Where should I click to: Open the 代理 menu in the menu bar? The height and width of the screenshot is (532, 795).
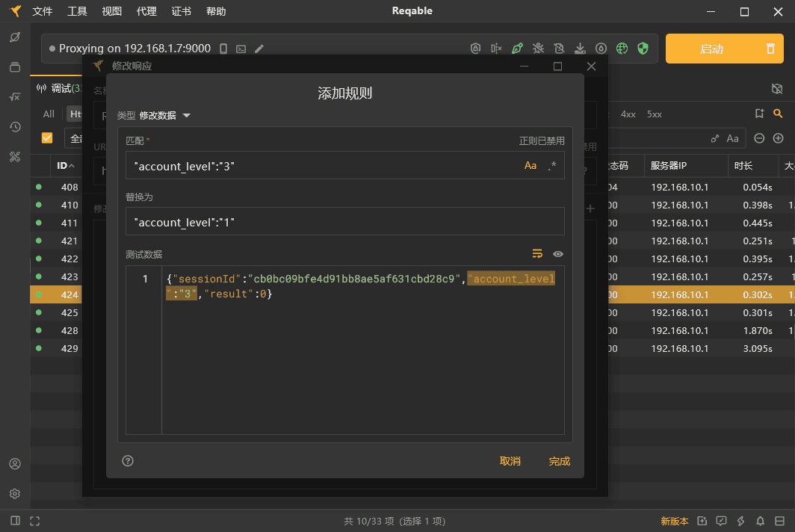146,11
